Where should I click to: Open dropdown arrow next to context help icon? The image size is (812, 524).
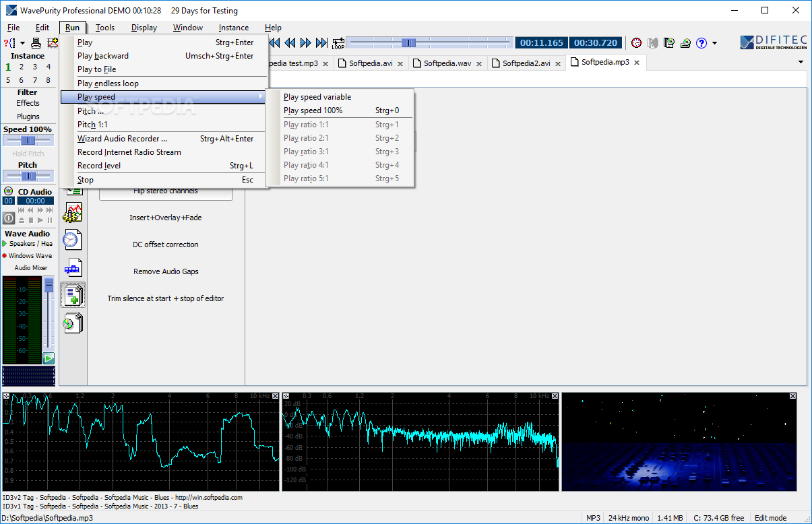[22, 43]
